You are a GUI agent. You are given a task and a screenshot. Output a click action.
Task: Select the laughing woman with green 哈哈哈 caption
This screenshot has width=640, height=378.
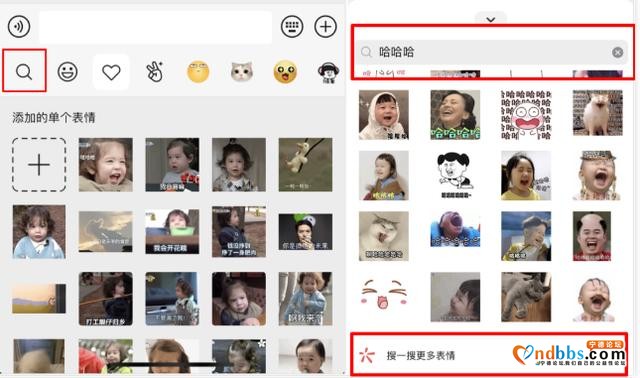455,115
